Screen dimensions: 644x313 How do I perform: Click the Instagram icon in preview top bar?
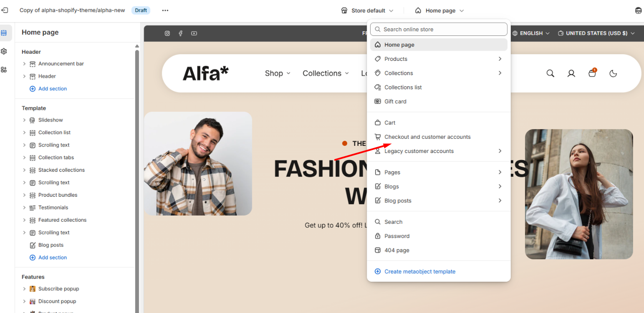tap(167, 33)
